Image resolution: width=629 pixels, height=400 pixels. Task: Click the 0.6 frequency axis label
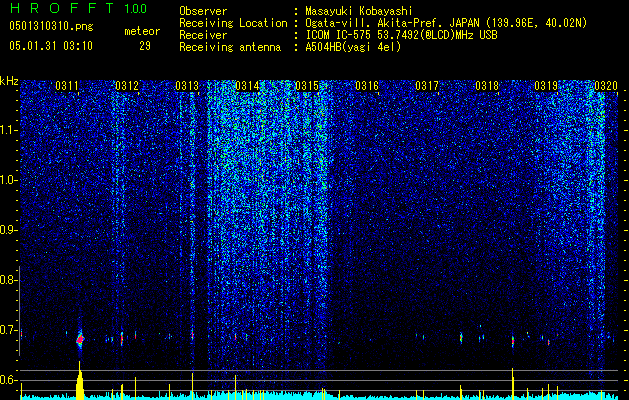click(x=8, y=380)
